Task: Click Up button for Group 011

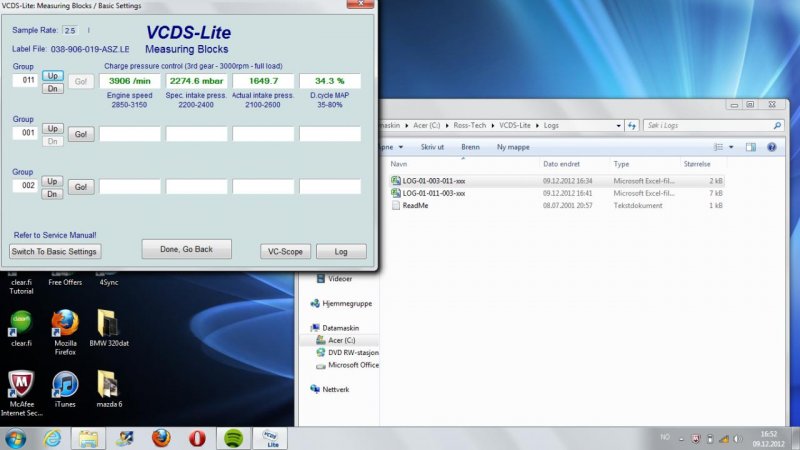Action: tap(53, 76)
